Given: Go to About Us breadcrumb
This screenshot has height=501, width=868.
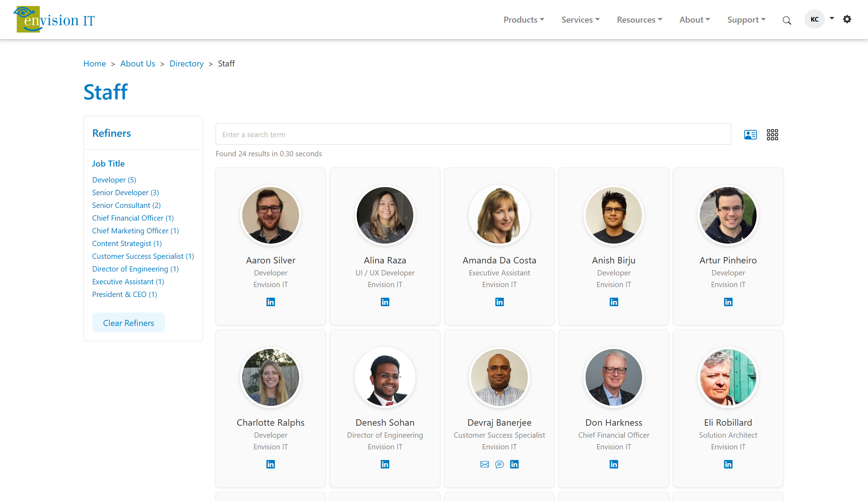Looking at the screenshot, I should pos(138,64).
